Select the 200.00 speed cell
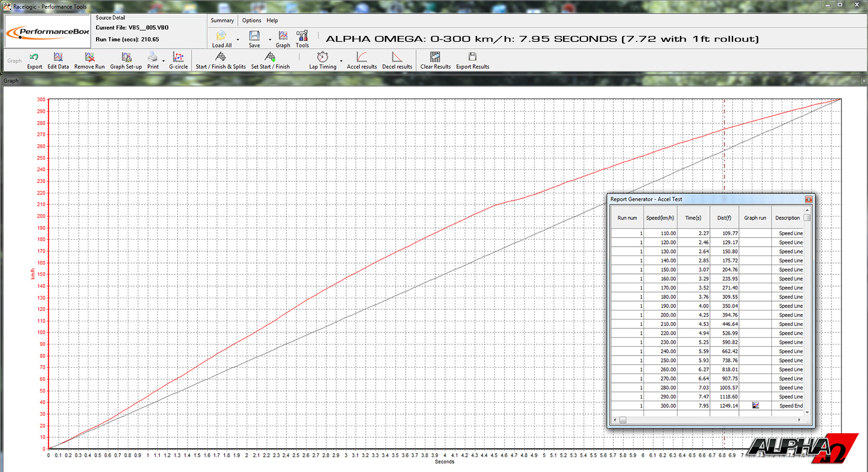This screenshot has height=472, width=868. pyautogui.click(x=660, y=315)
